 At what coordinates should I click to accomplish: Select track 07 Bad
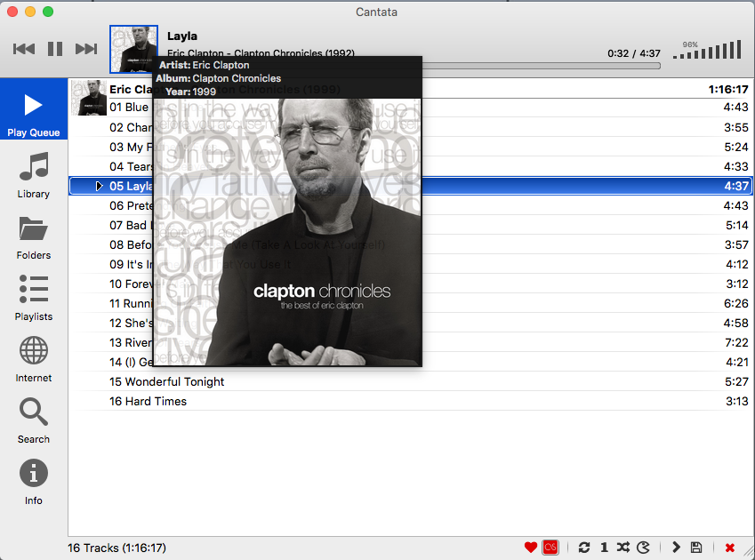(411, 225)
